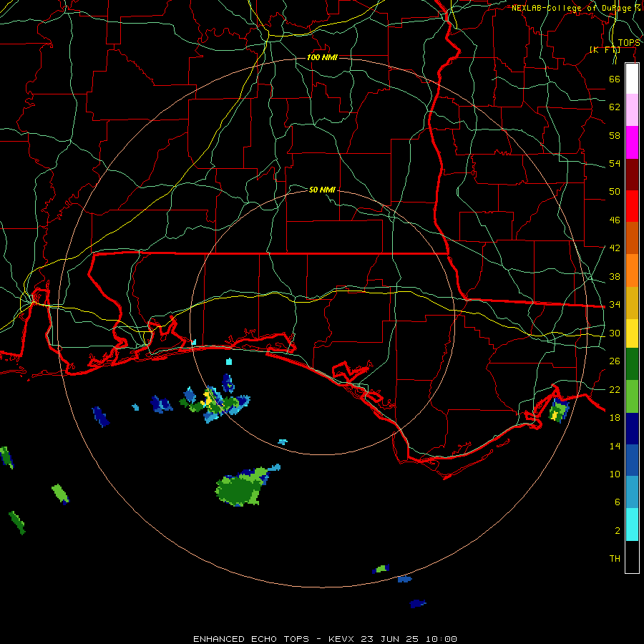The height and width of the screenshot is (644, 644).
Task: Click the legend value "10"
Action: pos(615,474)
